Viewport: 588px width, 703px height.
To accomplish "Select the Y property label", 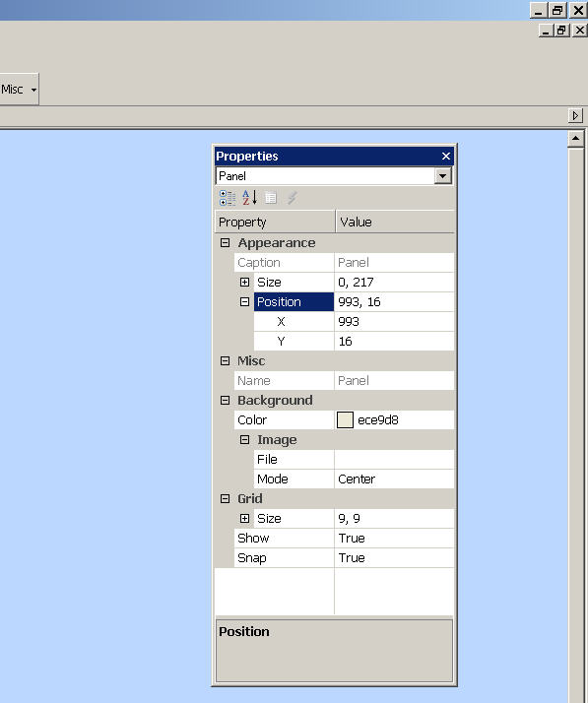I will click(x=294, y=342).
